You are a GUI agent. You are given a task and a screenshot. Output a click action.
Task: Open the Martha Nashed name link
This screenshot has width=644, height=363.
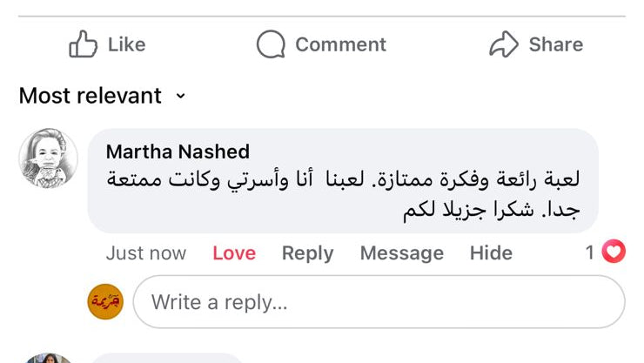(x=178, y=151)
